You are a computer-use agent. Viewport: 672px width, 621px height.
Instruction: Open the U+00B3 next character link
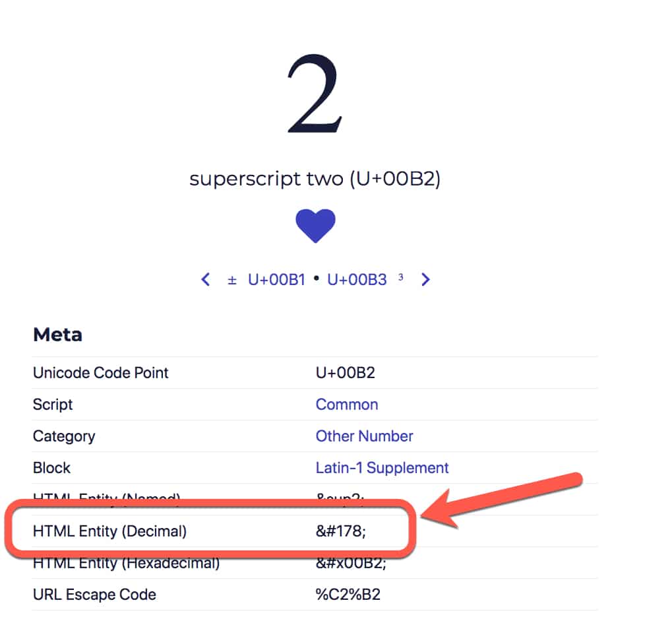(x=357, y=280)
